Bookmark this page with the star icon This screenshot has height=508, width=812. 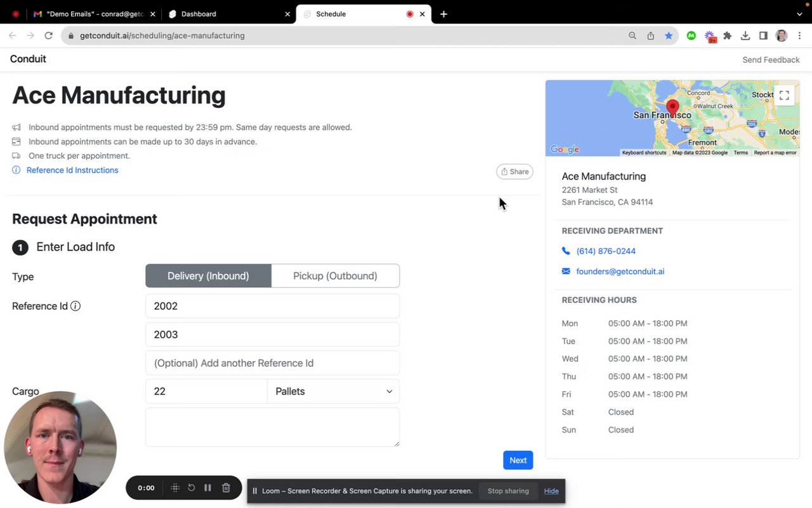pyautogui.click(x=669, y=36)
